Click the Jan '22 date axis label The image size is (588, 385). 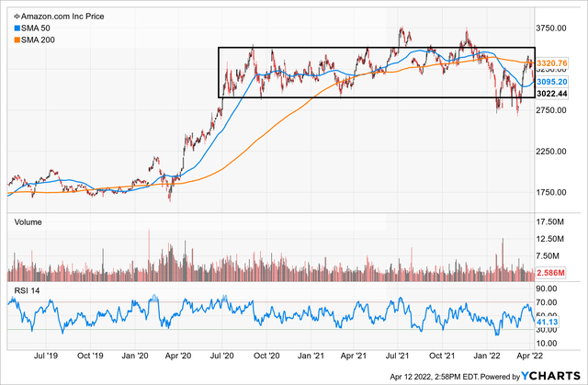click(x=487, y=356)
